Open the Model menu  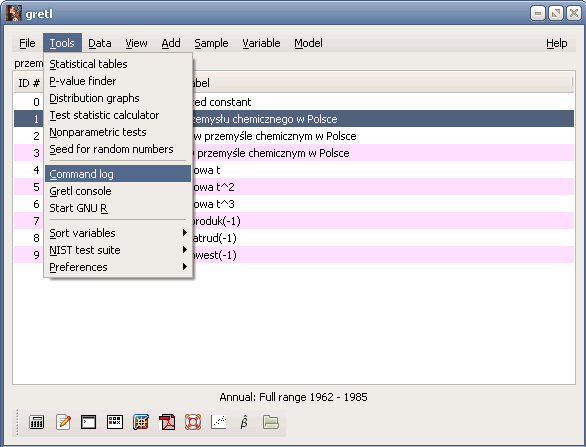(308, 43)
